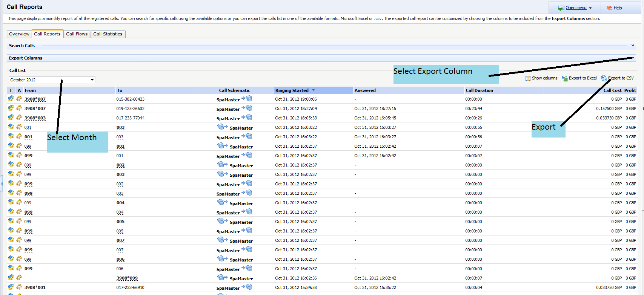This screenshot has width=644, height=295.
Task: Select destination number 017-233-66910
Action: click(131, 288)
